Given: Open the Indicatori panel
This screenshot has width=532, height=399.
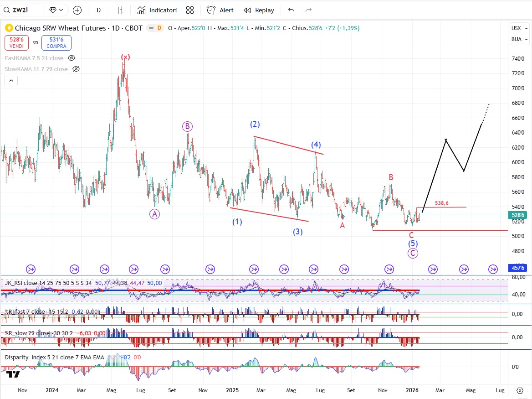Looking at the screenshot, I should [157, 10].
